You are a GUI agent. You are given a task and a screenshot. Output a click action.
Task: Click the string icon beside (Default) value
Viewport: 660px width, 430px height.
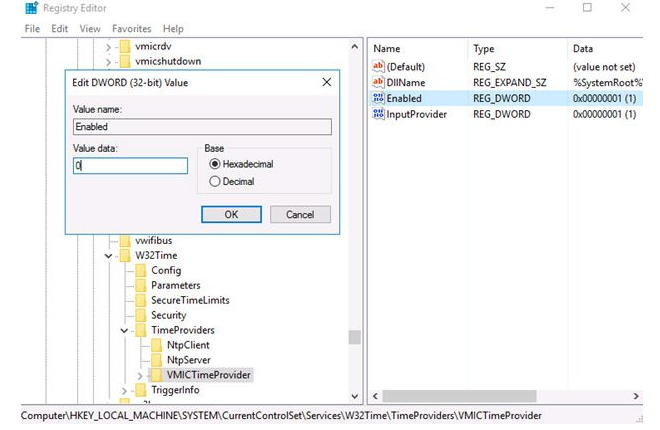click(378, 66)
